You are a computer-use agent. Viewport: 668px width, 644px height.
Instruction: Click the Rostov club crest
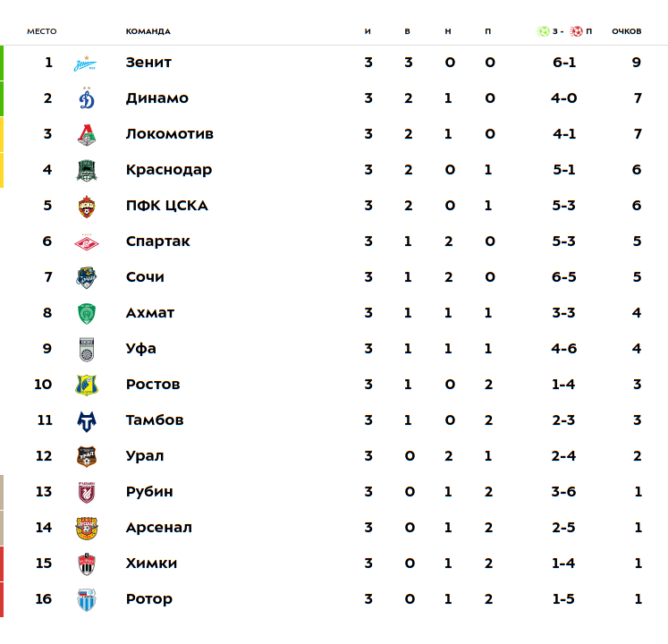87,385
